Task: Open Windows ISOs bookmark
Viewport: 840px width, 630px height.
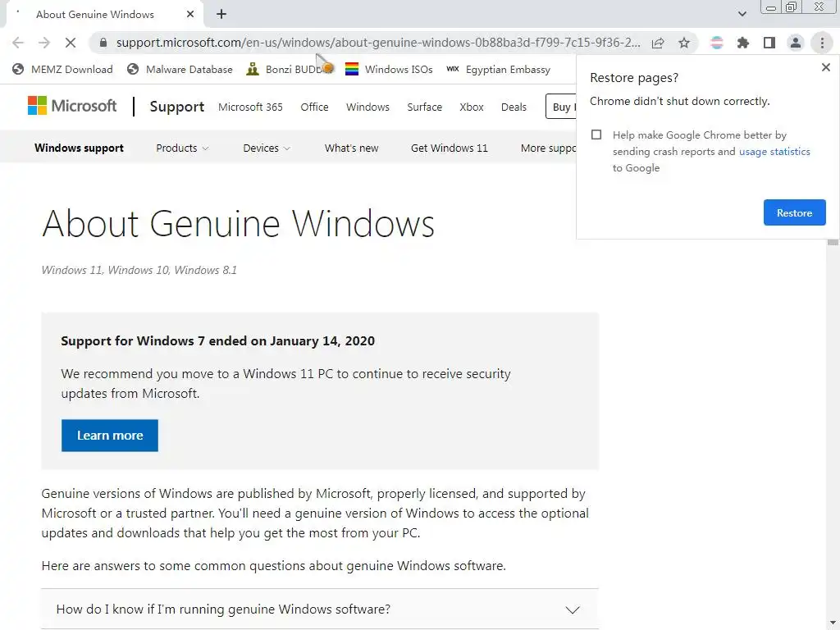Action: point(389,69)
